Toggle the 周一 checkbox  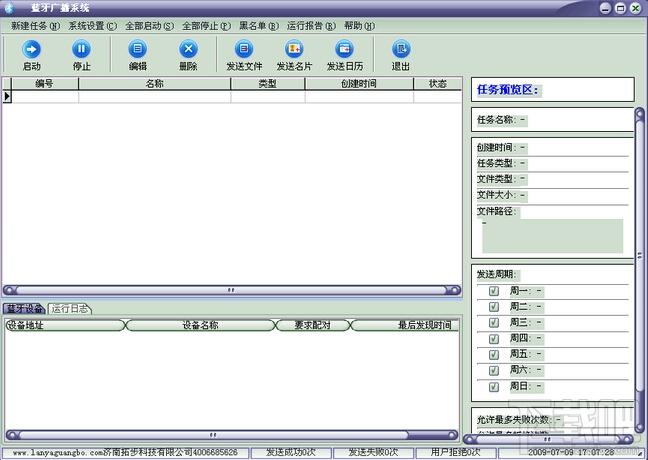494,291
